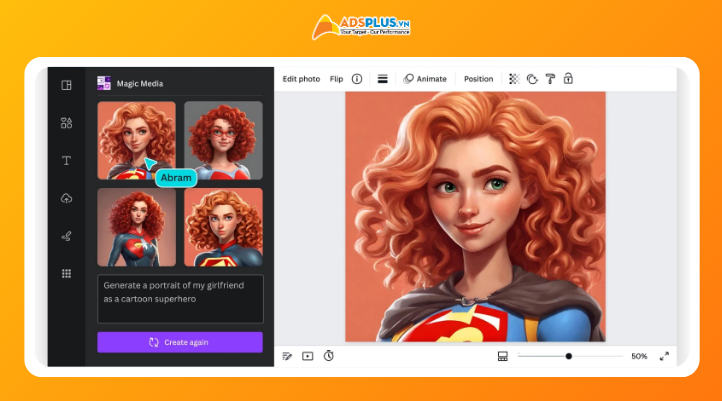Open the line weight border style icon
Image resolution: width=722 pixels, height=401 pixels.
[382, 79]
